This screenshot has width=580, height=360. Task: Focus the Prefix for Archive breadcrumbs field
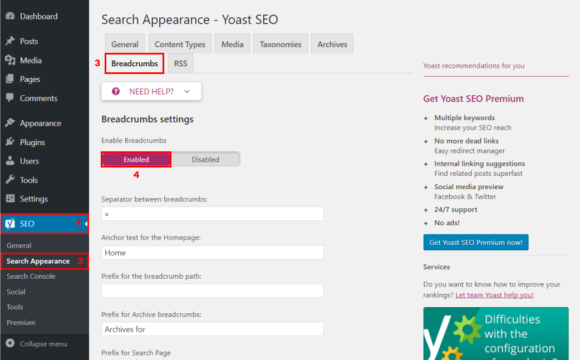[213, 329]
